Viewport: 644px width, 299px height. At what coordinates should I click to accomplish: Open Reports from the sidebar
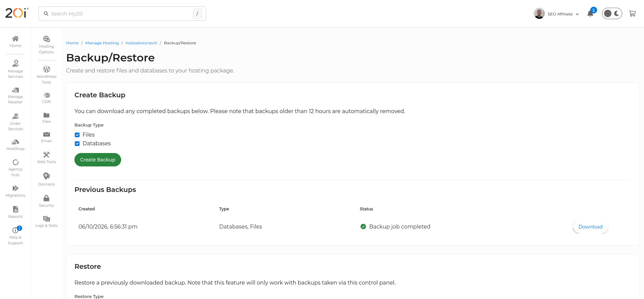pos(15,212)
